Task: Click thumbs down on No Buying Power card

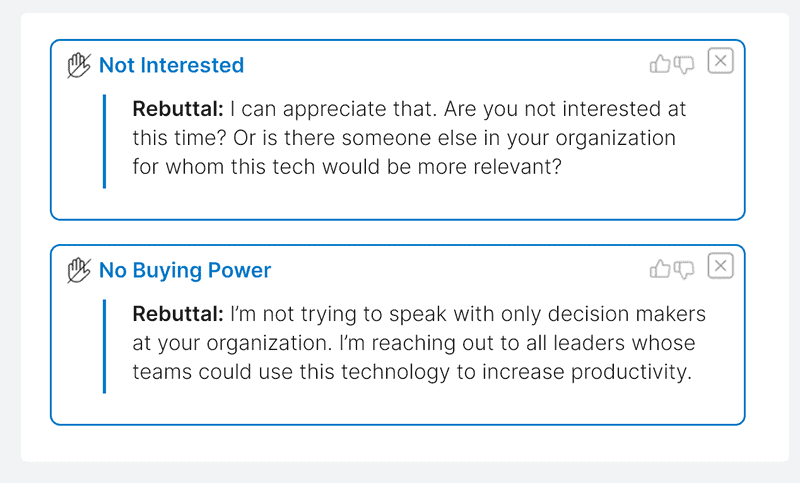Action: (x=684, y=270)
